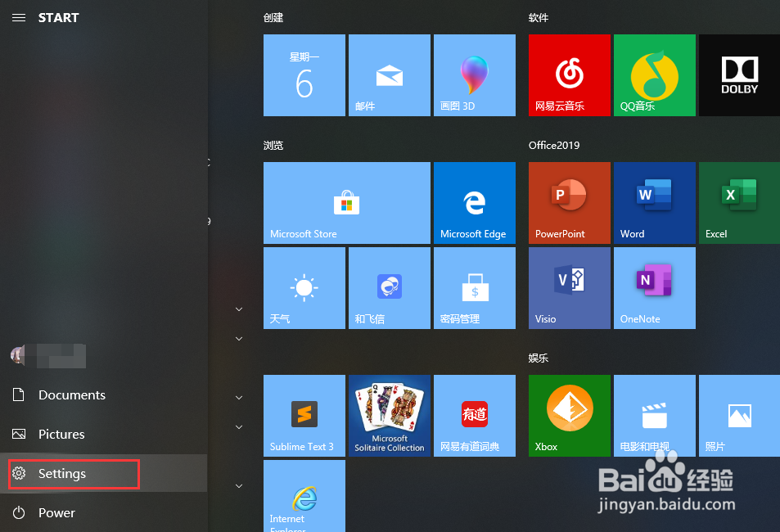Launch the Visio tile

(x=570, y=288)
